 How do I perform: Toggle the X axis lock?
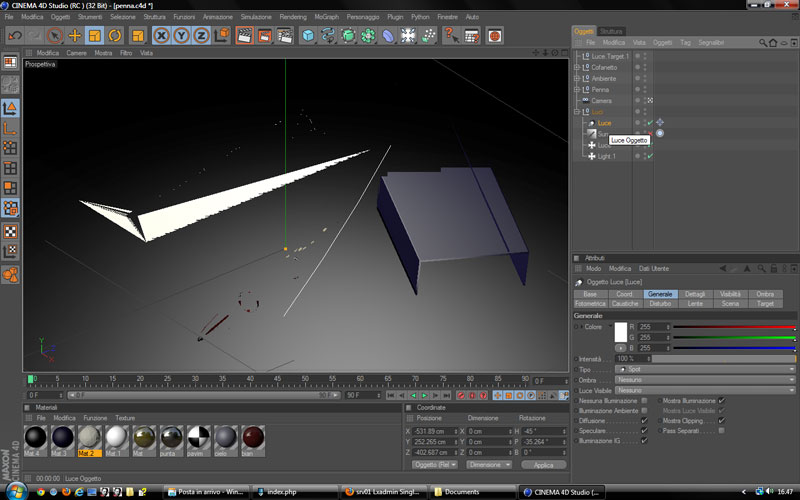pyautogui.click(x=160, y=36)
